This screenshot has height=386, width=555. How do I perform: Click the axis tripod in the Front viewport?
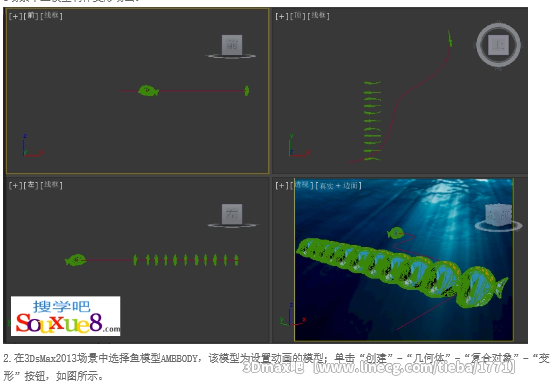coord(32,146)
